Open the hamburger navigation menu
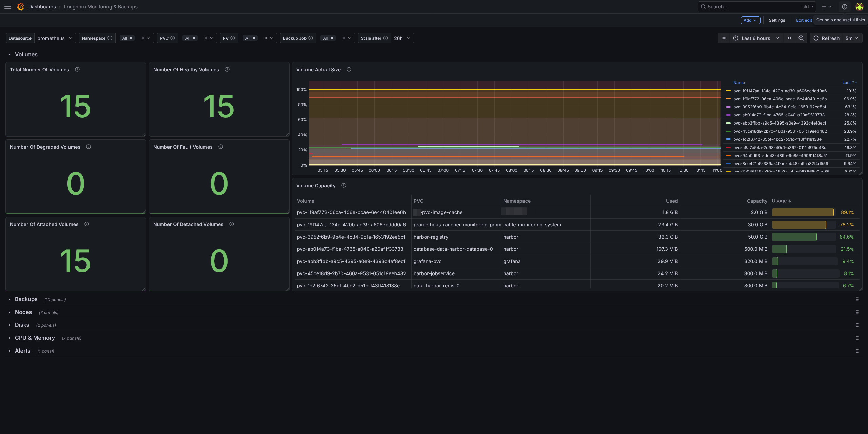This screenshot has height=434, width=868. tap(8, 7)
